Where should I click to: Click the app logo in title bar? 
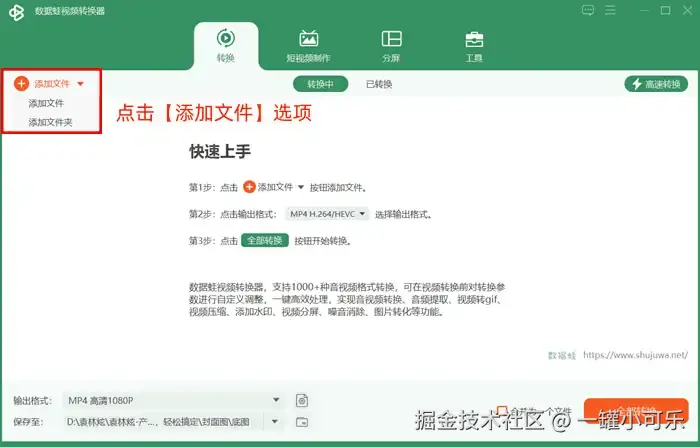coord(16,12)
